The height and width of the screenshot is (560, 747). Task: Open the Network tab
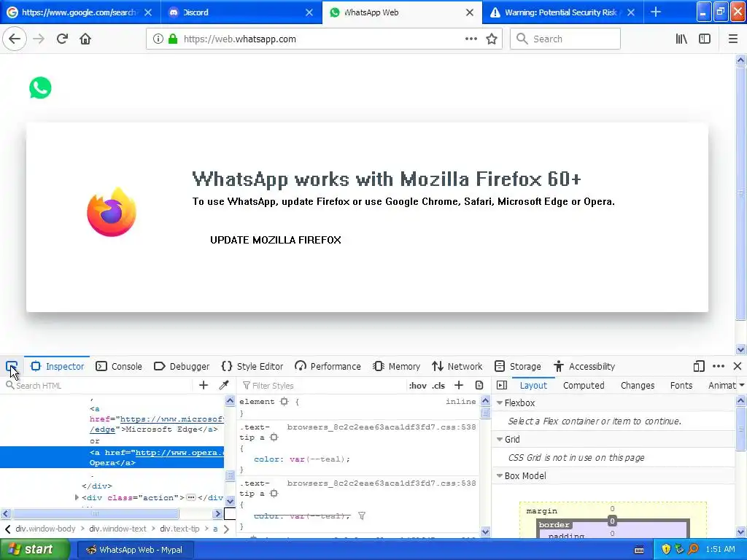(457, 366)
